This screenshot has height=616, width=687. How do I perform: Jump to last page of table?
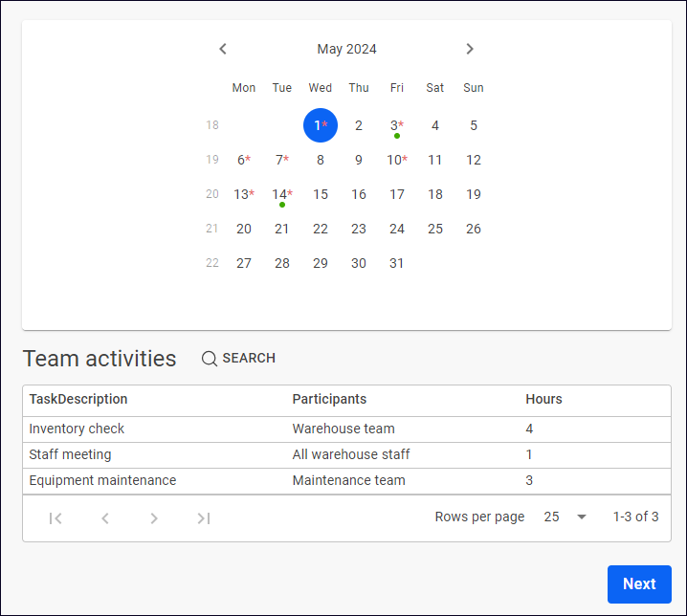203,518
